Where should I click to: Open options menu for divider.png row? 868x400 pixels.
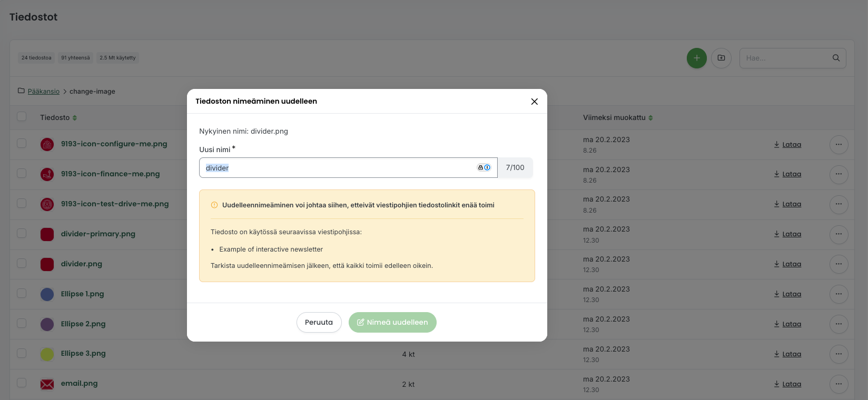coord(839,264)
